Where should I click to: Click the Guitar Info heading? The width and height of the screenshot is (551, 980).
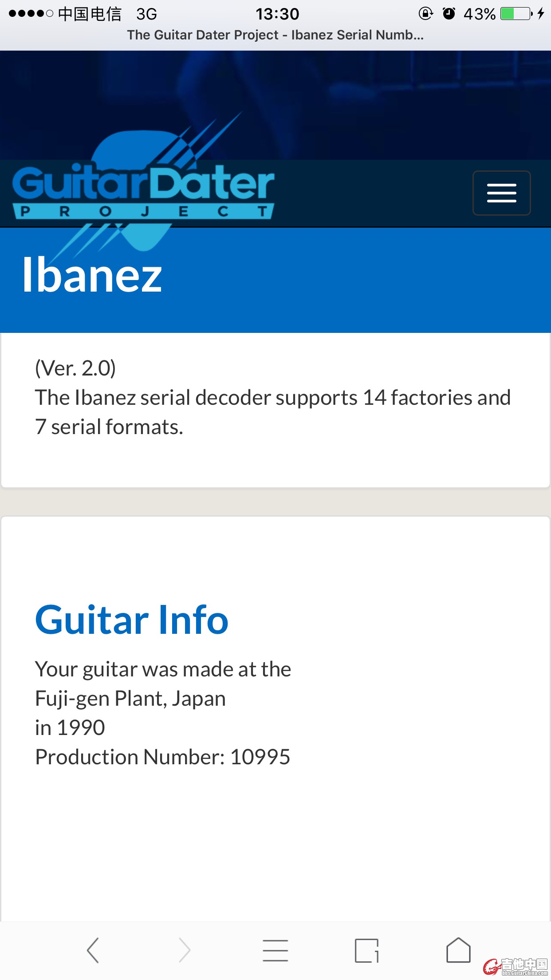tap(132, 620)
